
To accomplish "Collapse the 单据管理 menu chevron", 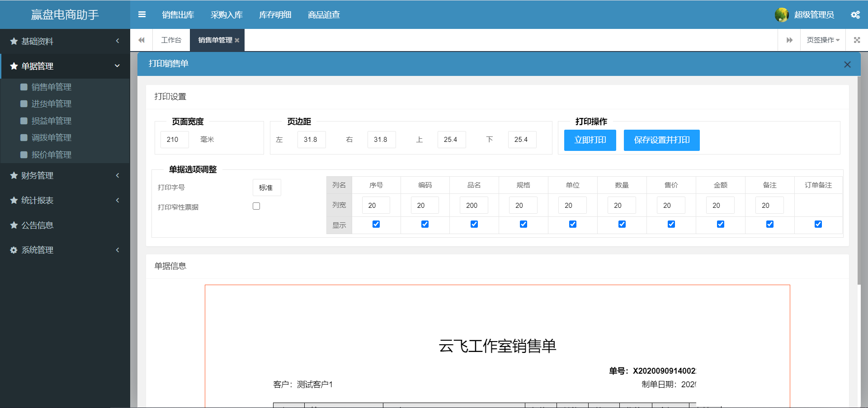I will pos(118,66).
